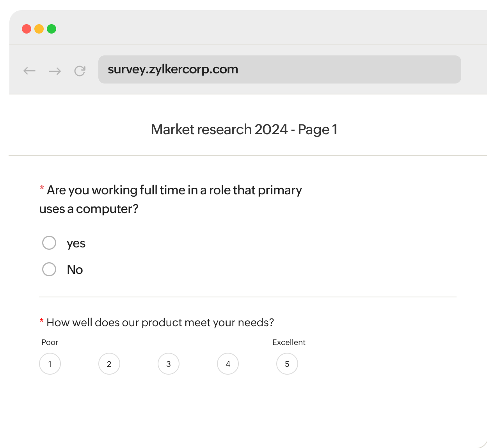Give the product a 5 rating

[287, 364]
